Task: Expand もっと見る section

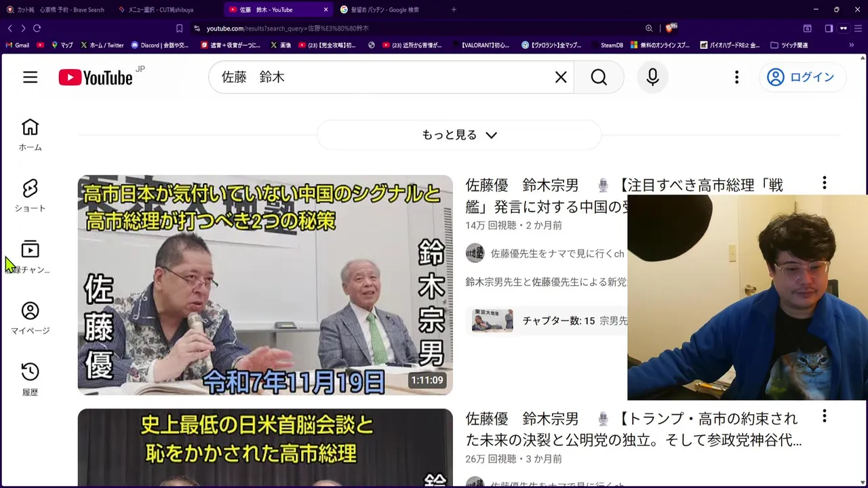Action: 459,135
